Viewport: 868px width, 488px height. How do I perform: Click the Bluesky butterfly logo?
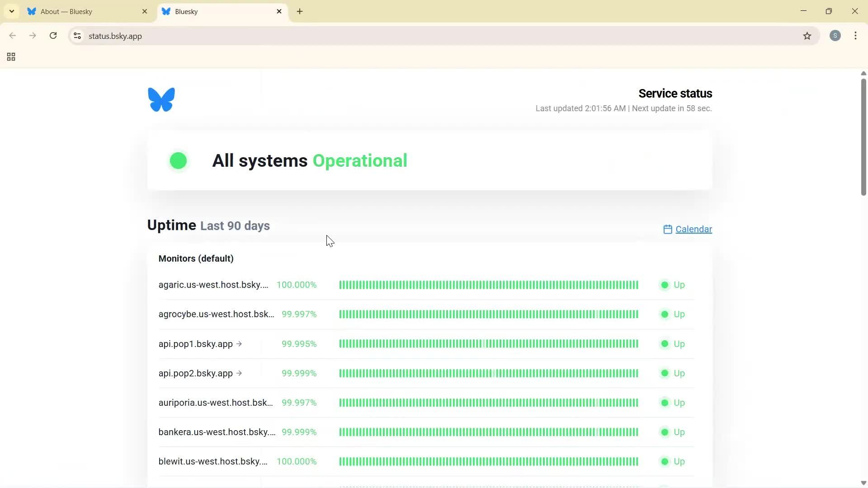click(x=161, y=99)
